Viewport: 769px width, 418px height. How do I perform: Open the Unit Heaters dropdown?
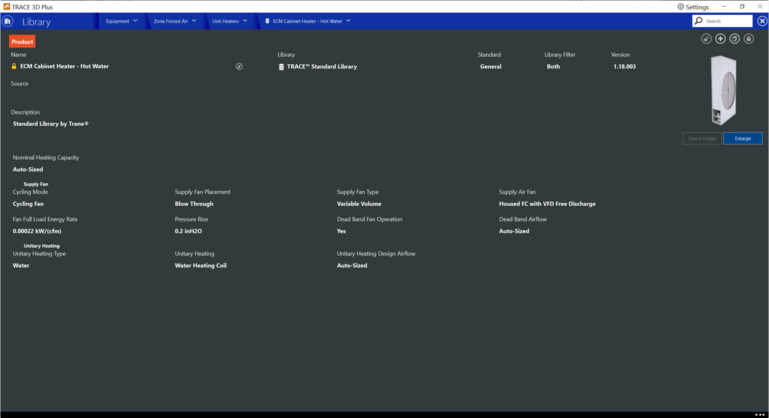pyautogui.click(x=244, y=21)
